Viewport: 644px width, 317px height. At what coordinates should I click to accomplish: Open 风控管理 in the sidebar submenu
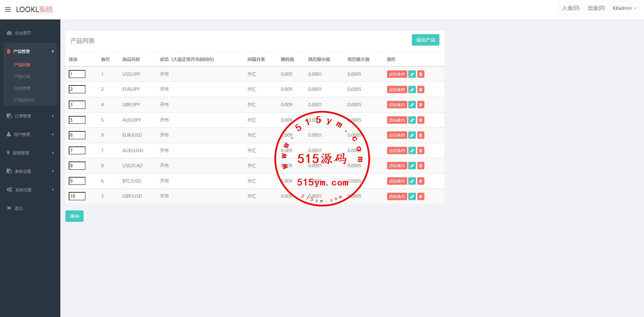point(22,88)
